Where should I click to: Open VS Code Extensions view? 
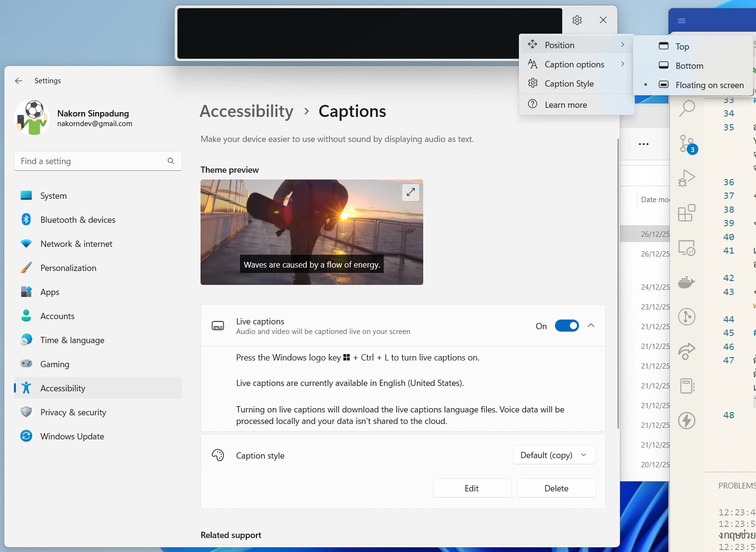click(x=687, y=213)
